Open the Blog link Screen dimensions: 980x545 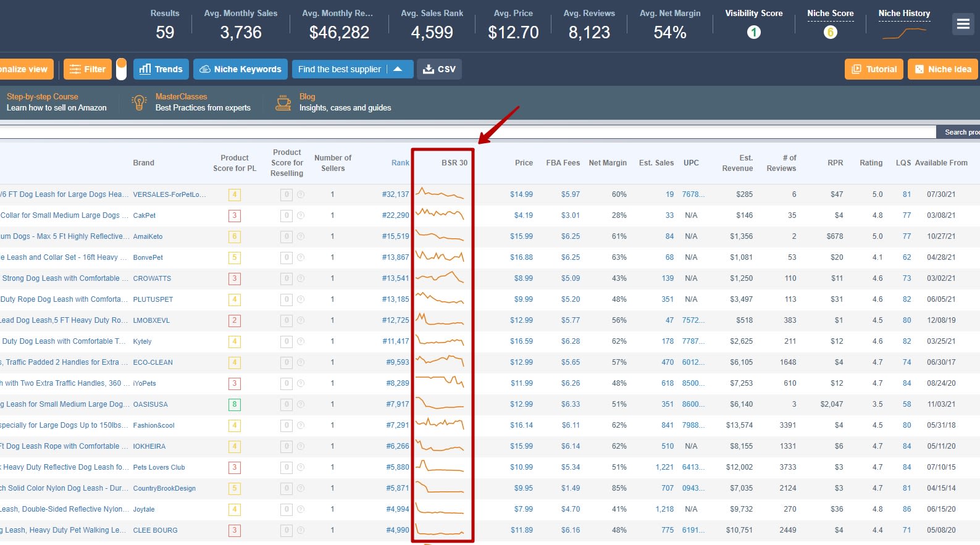coord(307,96)
